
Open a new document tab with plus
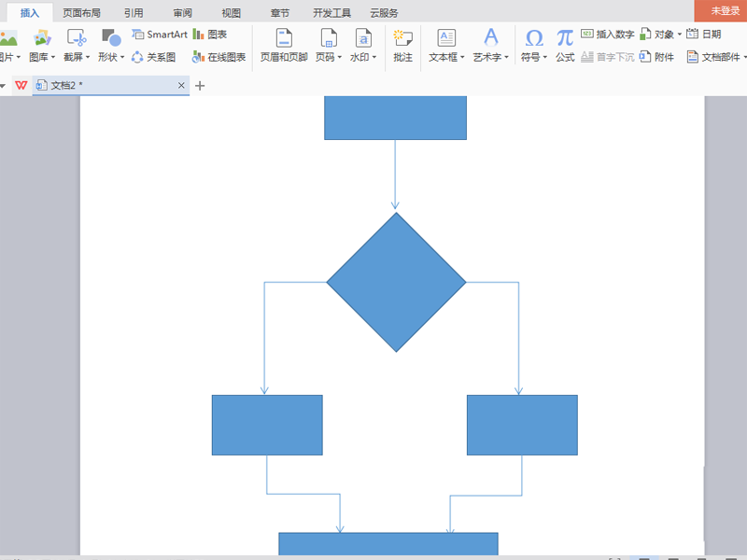(x=200, y=86)
